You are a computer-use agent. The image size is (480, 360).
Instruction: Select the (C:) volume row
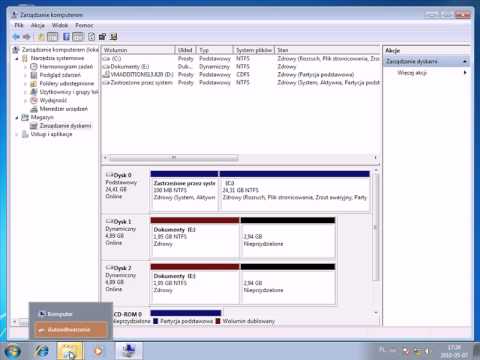(241, 59)
